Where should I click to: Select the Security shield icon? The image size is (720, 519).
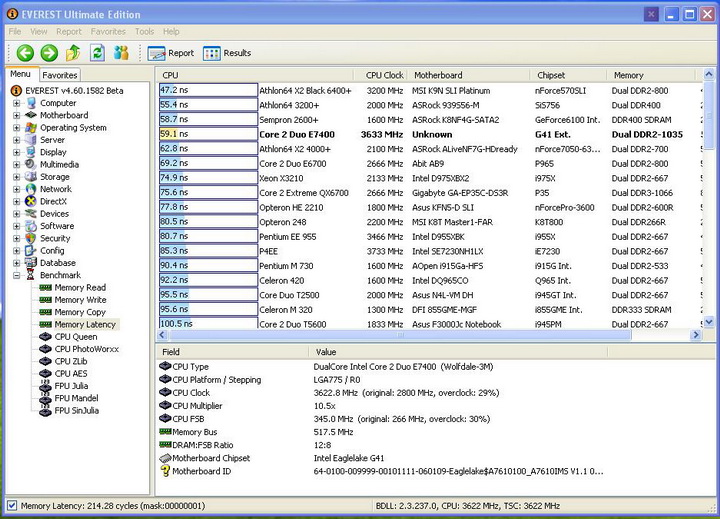tap(31, 238)
